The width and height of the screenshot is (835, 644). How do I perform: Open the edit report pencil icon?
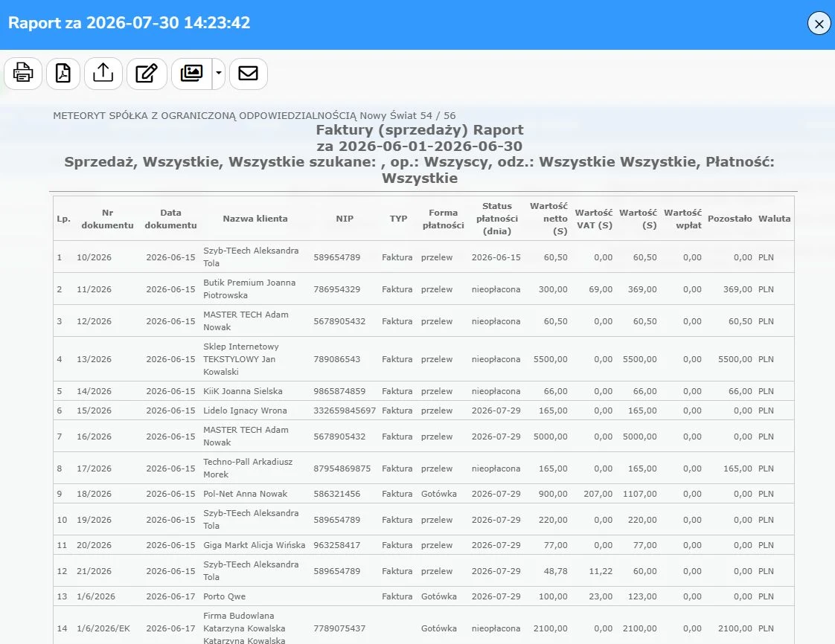click(x=147, y=74)
